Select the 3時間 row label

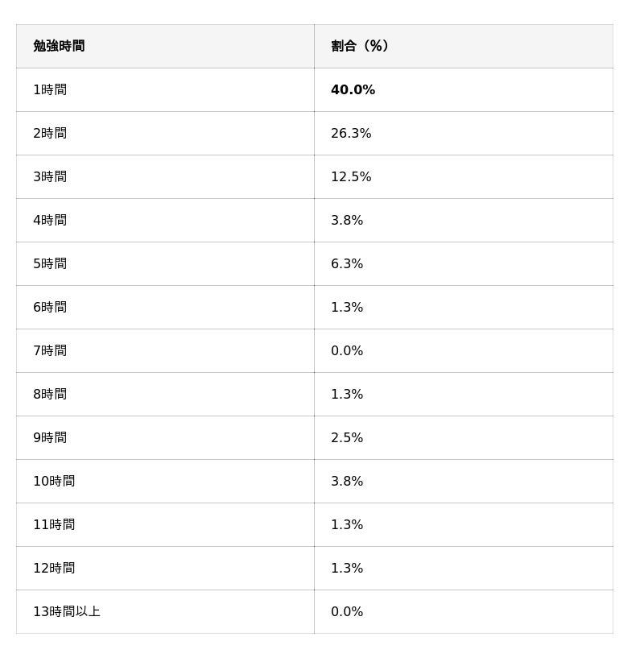click(x=50, y=176)
